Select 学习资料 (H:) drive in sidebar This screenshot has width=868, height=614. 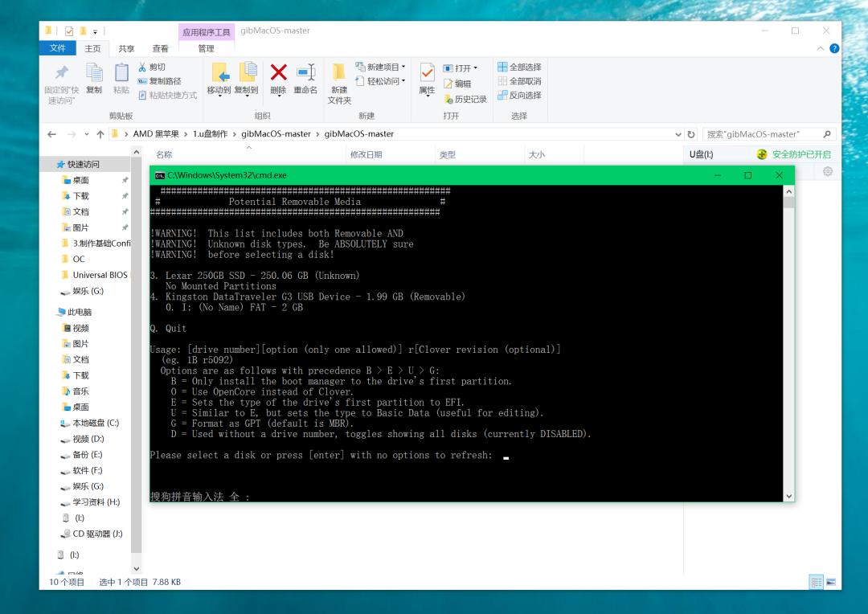(x=90, y=502)
